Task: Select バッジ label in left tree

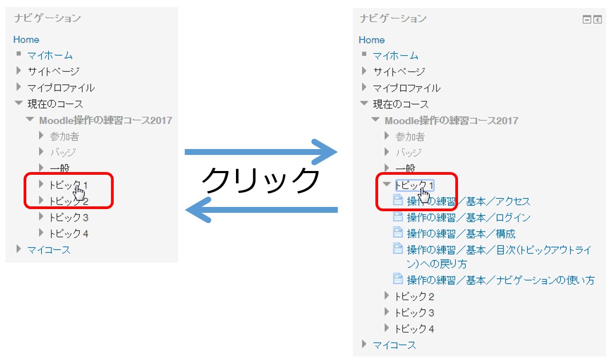Action: tap(63, 152)
